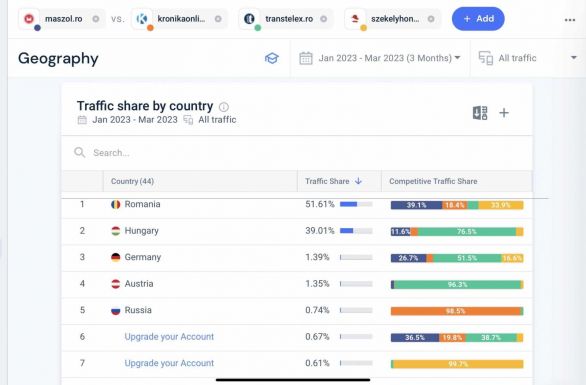Click the Germany flag icon
Screen dimensions: 586x385
coord(116,258)
